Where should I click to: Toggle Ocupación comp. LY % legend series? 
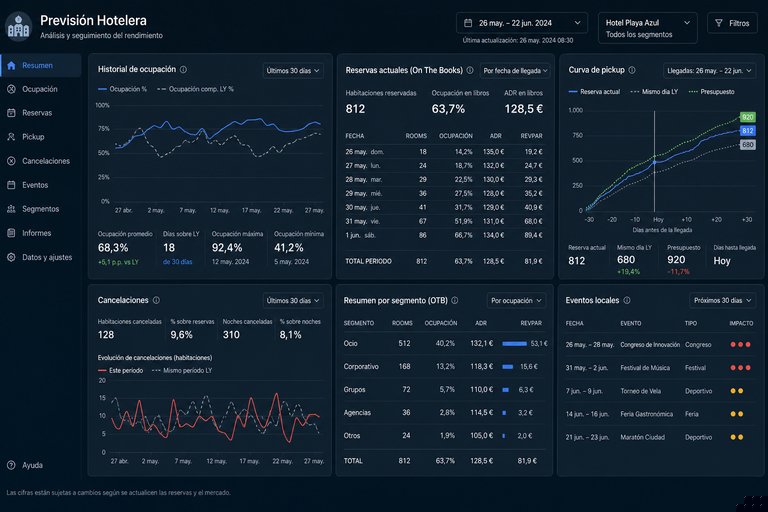click(195, 89)
